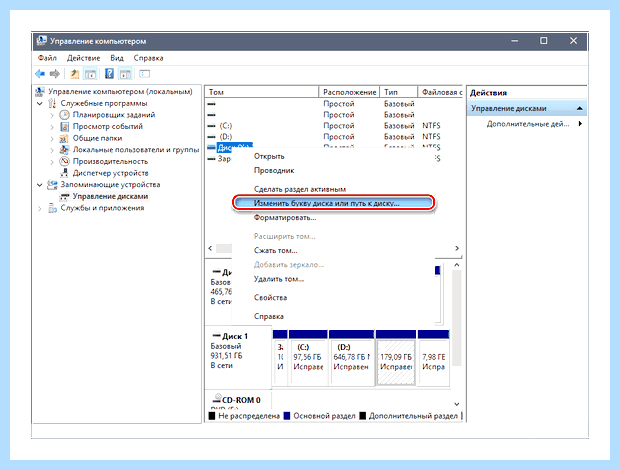
Task: Expand the Службы и приложения node
Action: click(x=40, y=208)
